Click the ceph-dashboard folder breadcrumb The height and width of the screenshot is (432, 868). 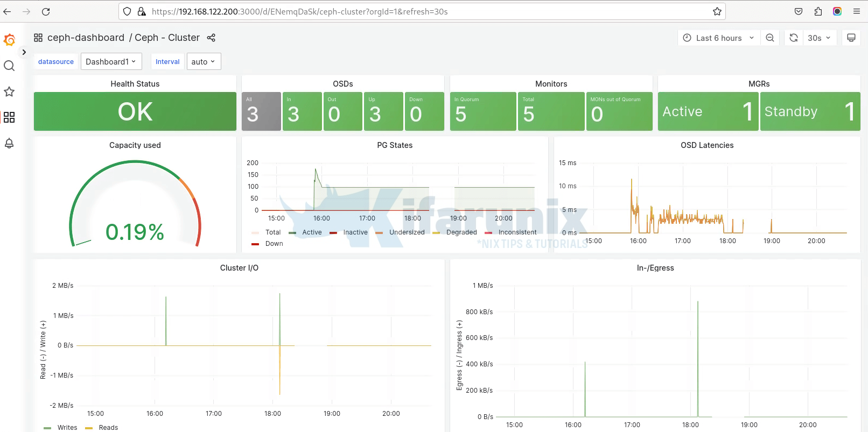click(86, 38)
